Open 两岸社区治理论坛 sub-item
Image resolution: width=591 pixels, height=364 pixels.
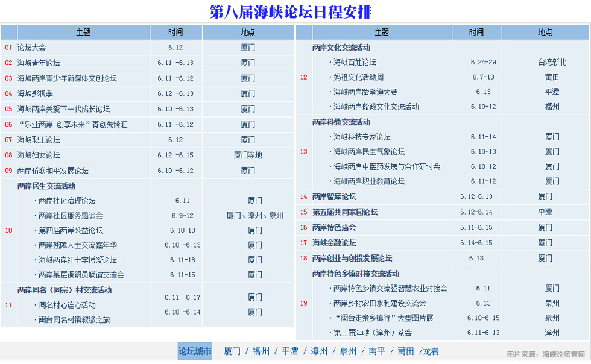pyautogui.click(x=66, y=201)
